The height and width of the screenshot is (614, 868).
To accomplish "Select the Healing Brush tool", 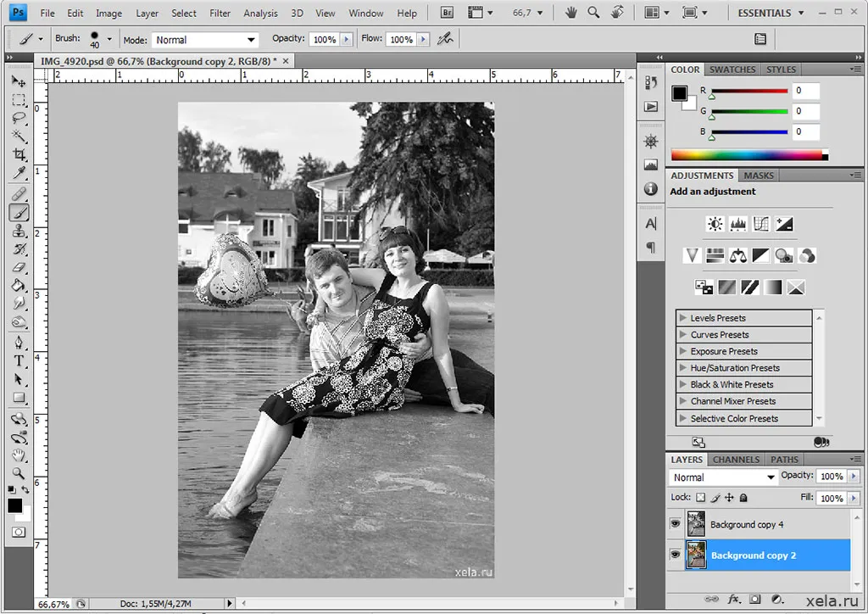I will 19,193.
